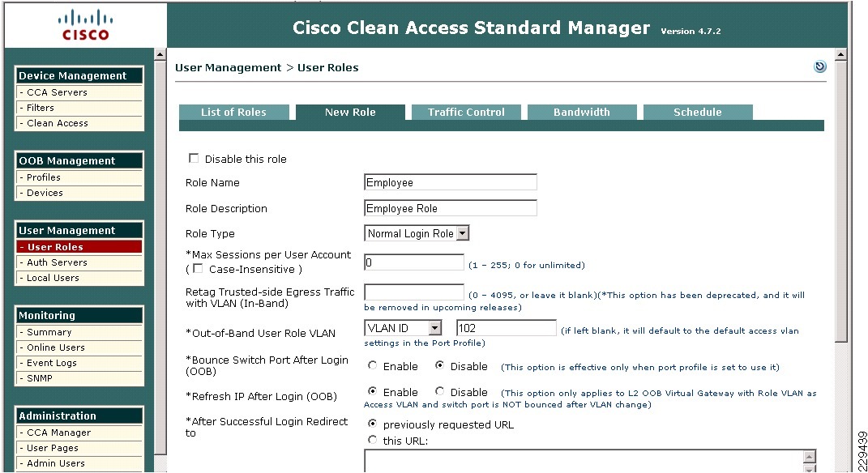Click the Role Name input field
The height and width of the screenshot is (473, 868).
click(451, 183)
